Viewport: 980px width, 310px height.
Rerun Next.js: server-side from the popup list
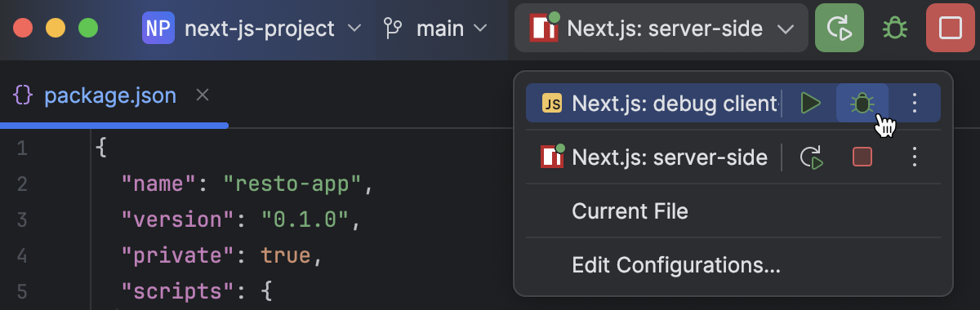[x=810, y=157]
